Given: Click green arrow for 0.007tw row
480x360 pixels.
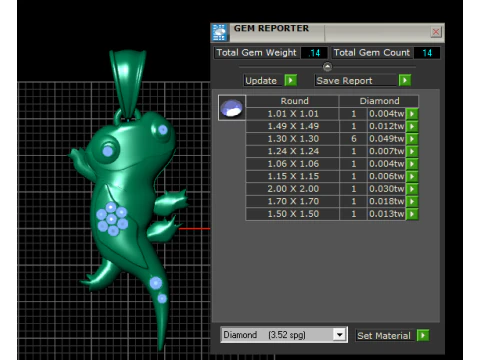Looking at the screenshot, I should tap(412, 151).
